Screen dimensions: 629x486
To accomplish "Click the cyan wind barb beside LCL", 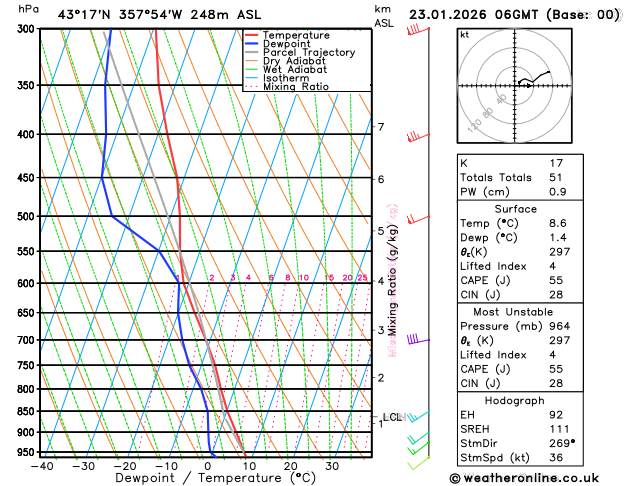I will coord(418,416).
